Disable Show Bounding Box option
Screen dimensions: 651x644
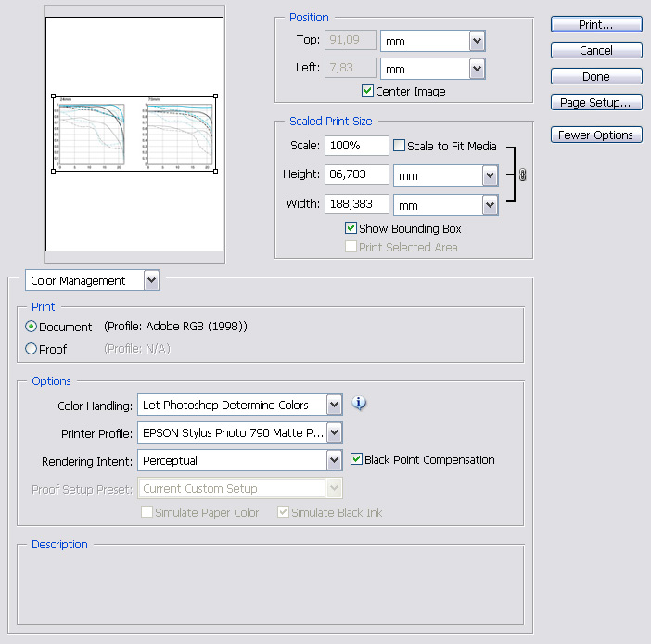(351, 228)
